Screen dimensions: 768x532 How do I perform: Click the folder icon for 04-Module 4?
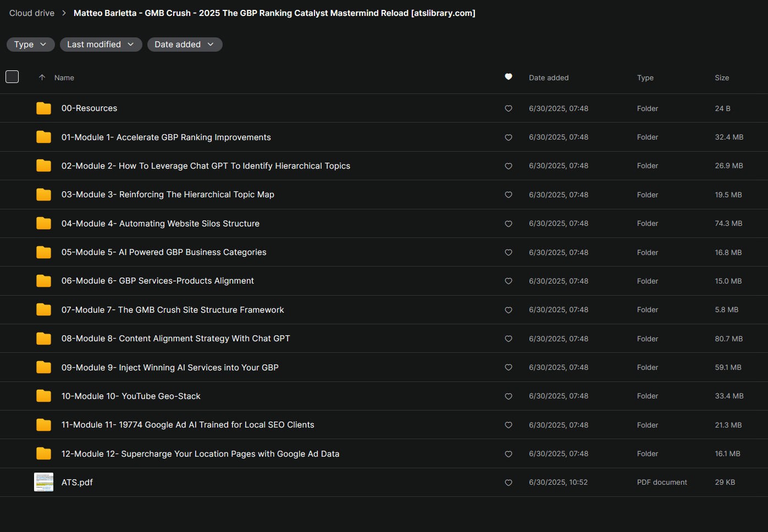[x=43, y=223]
